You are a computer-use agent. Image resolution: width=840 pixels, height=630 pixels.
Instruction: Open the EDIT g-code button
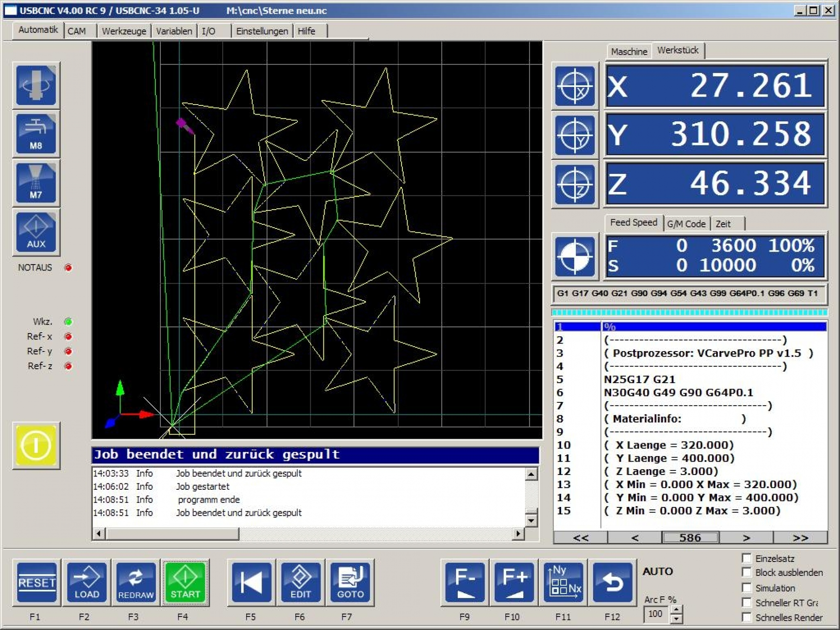(x=301, y=583)
